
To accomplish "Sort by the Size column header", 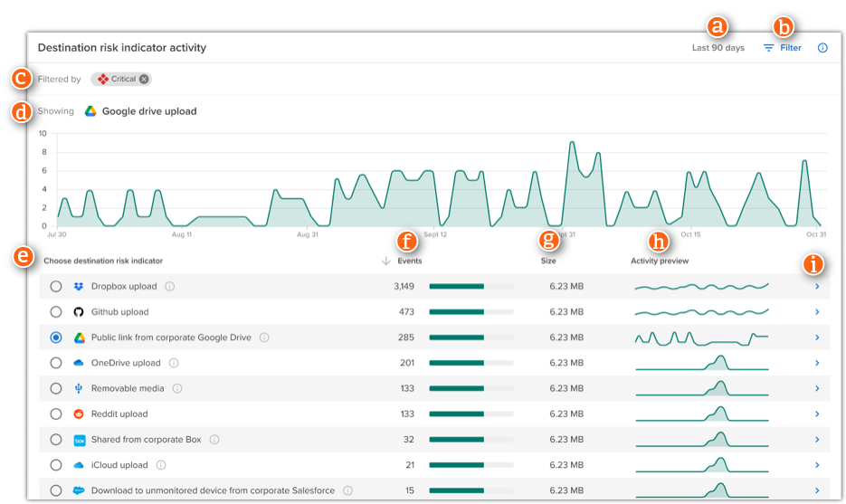I will pos(548,262).
